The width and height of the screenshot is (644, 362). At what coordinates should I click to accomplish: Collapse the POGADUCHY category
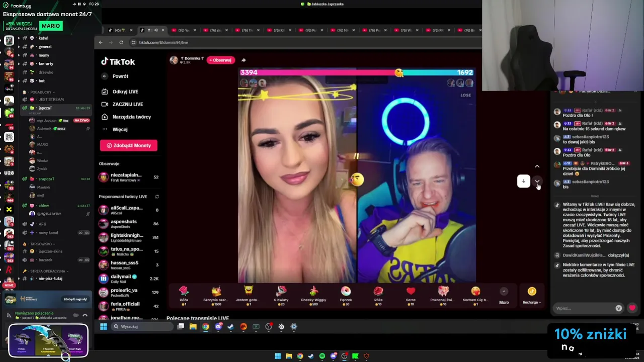[40, 93]
